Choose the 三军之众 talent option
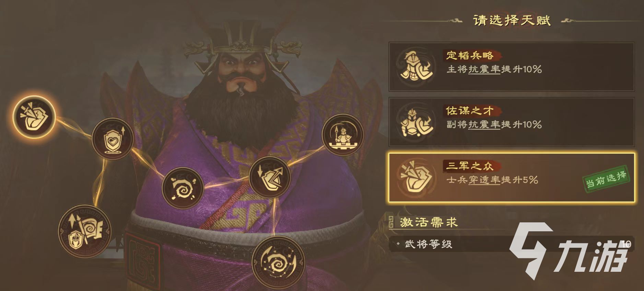 pos(511,177)
